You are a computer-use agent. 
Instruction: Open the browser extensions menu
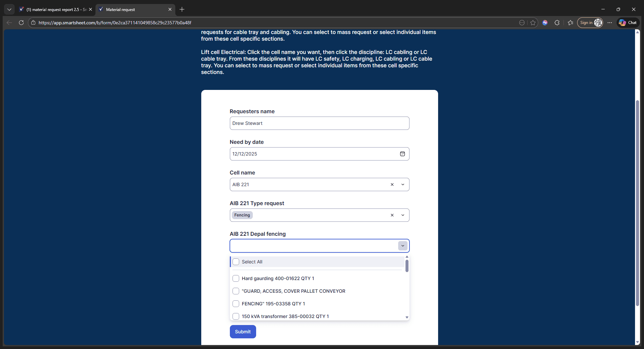(x=557, y=23)
